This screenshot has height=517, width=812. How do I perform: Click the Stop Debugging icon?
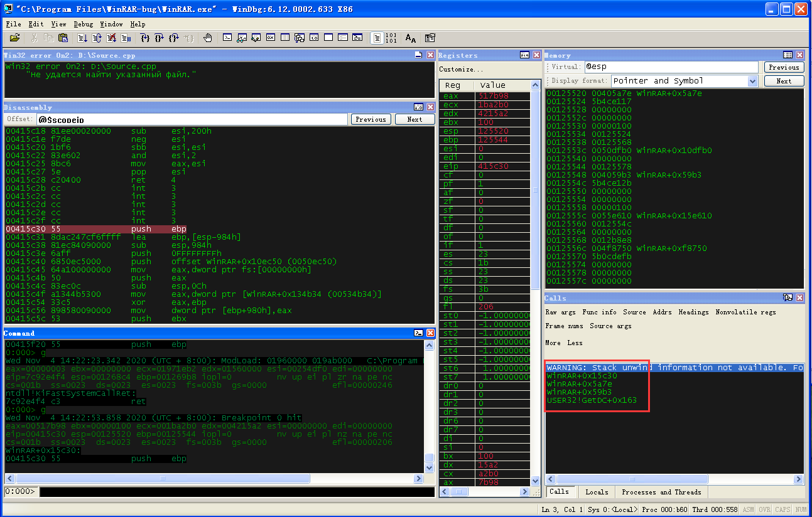111,38
